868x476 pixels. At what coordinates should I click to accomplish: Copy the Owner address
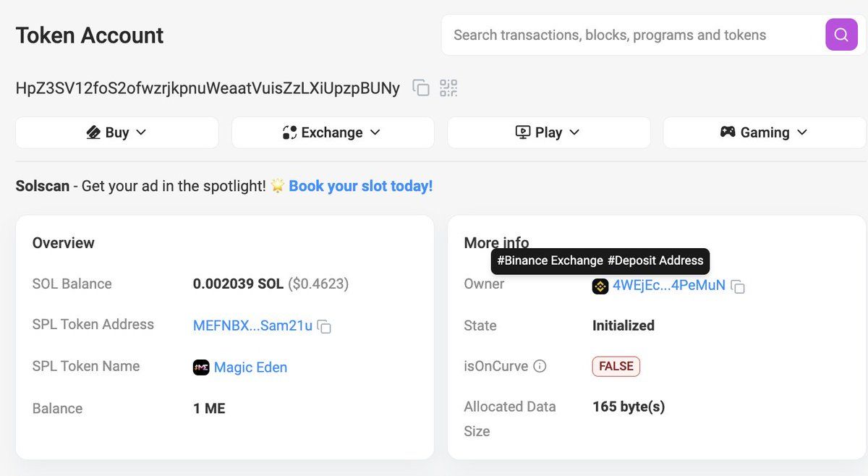[737, 286]
